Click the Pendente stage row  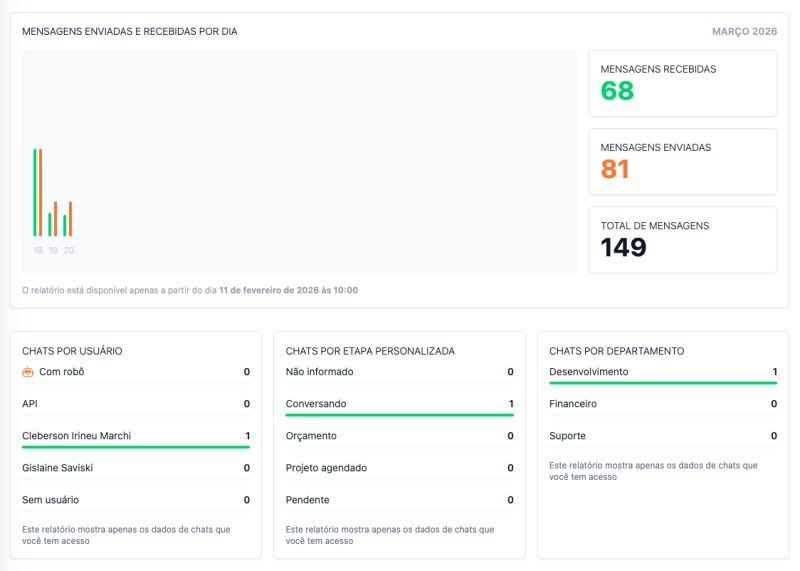point(399,500)
